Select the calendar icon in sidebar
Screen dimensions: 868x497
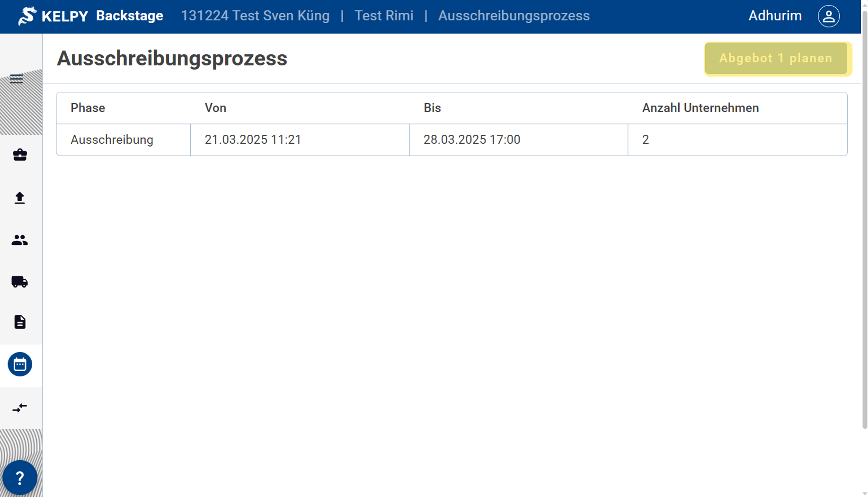(20, 365)
